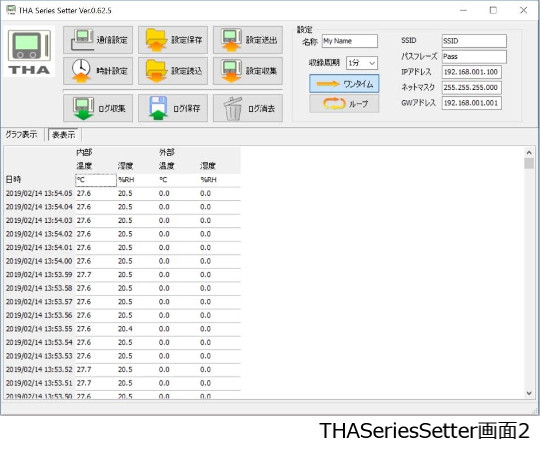The width and height of the screenshot is (540, 450).
Task: Open the 時計設定 clock settings button
Action: (x=98, y=71)
